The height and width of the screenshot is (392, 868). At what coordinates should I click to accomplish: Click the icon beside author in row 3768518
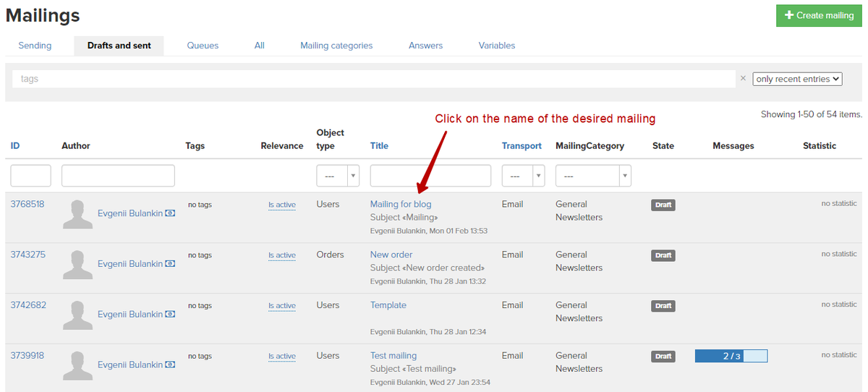[170, 213]
